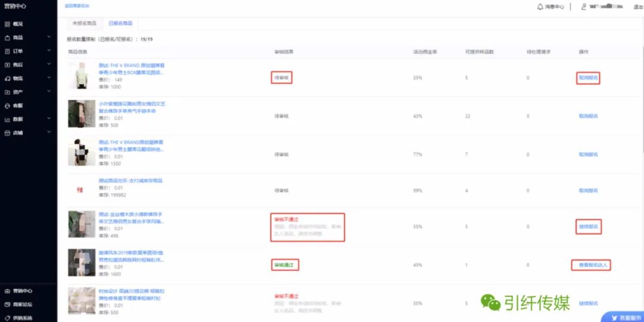Open the 测试商品勿买 product title

coord(131,181)
